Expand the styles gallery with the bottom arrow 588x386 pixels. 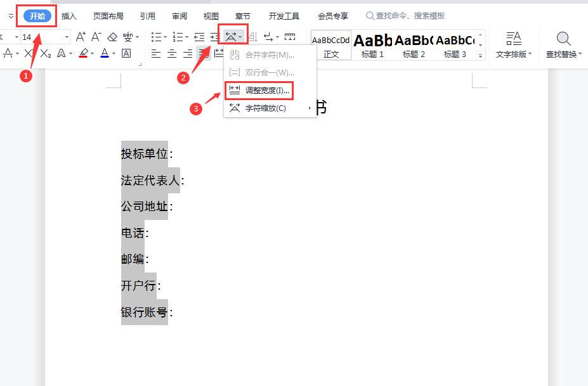click(480, 56)
